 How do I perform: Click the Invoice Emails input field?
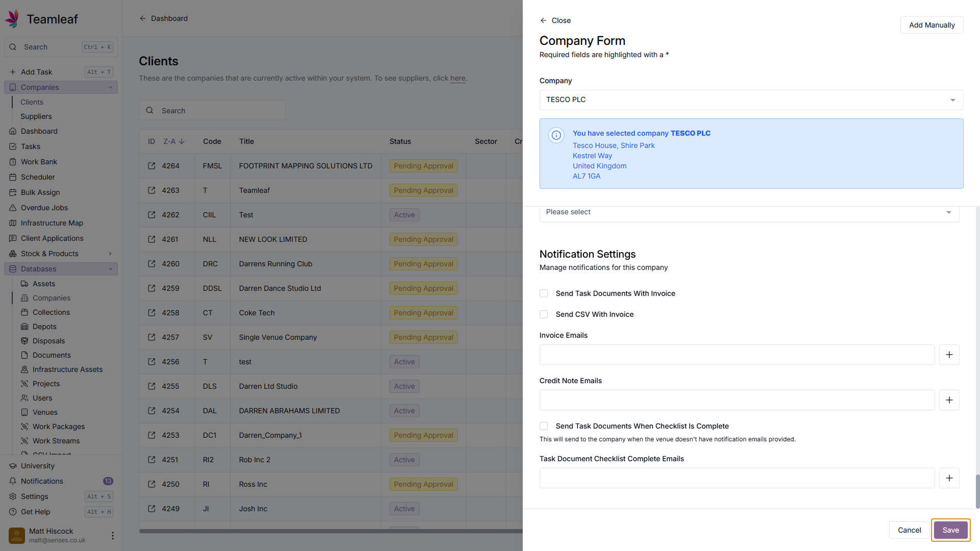click(737, 355)
